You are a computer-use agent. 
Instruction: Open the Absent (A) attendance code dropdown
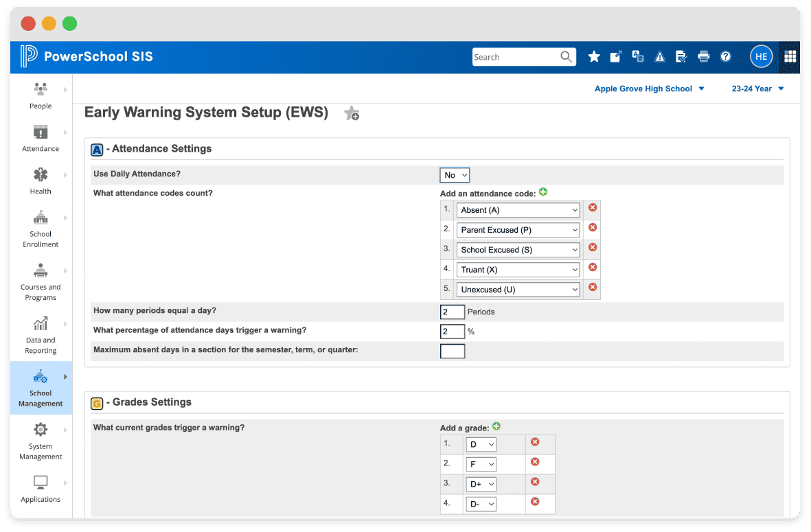coord(518,209)
